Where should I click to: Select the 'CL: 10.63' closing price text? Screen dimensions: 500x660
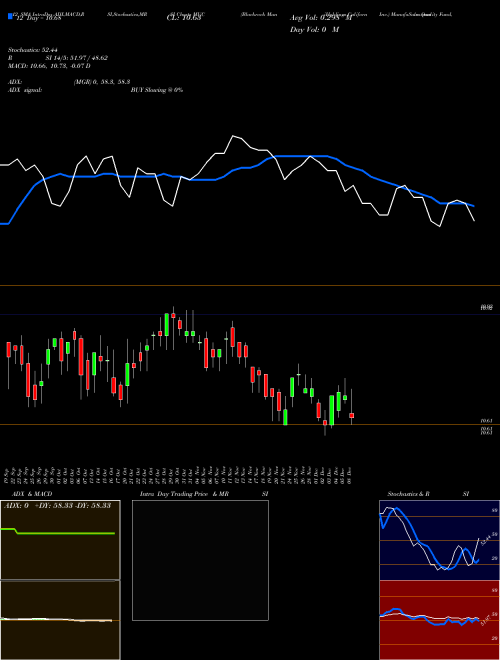[x=184, y=18]
